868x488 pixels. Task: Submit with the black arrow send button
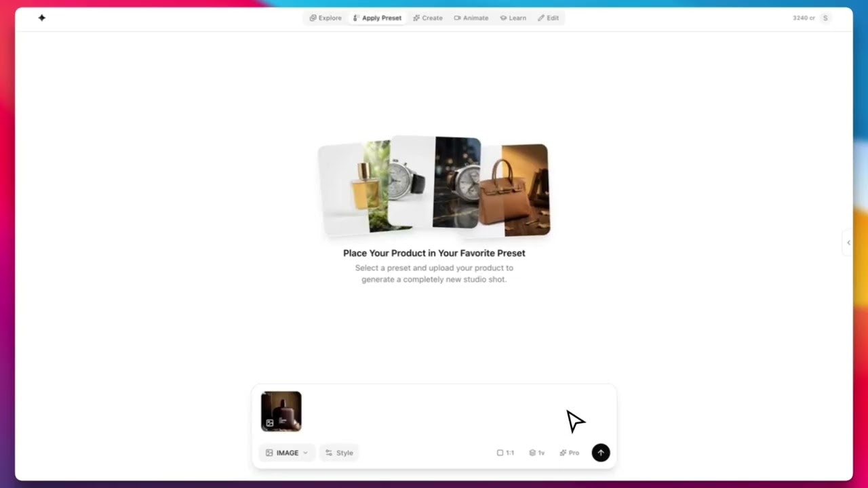pos(601,453)
